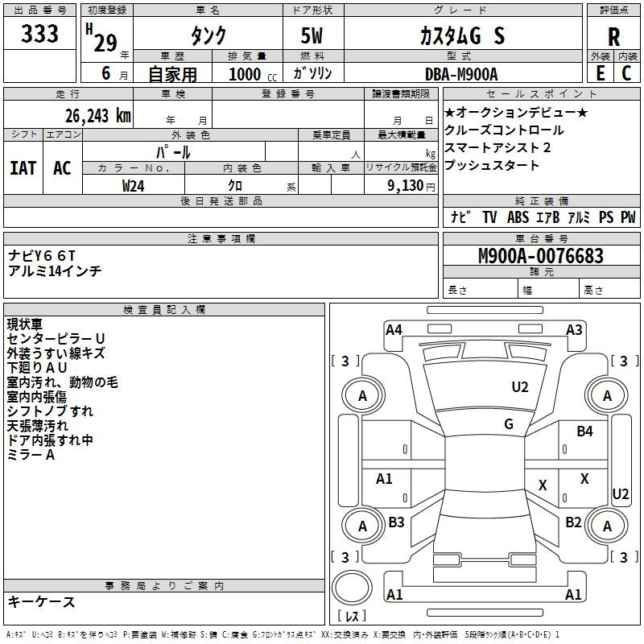644x644 pixels.
Task: Click displacement value 1000 cc
Action: [x=253, y=74]
